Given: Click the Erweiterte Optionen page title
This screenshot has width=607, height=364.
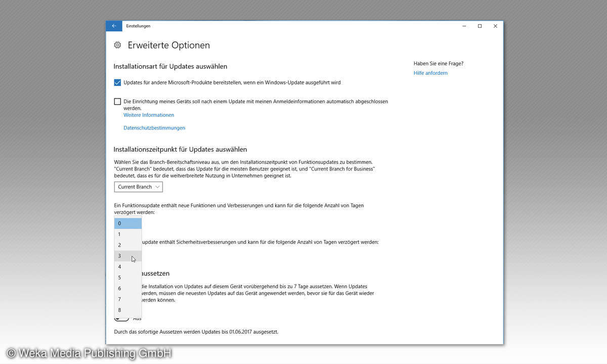Looking at the screenshot, I should (168, 45).
